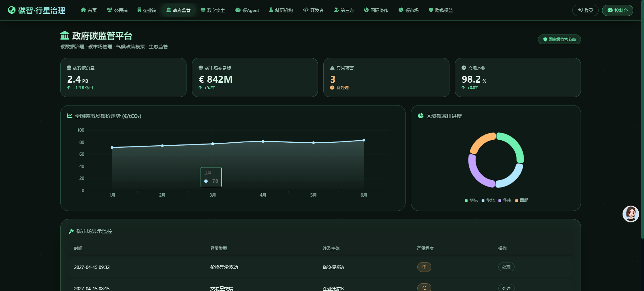This screenshot has height=291, width=644.
Task: Click the checkmark icon on 合规企业 card
Action: [x=464, y=68]
